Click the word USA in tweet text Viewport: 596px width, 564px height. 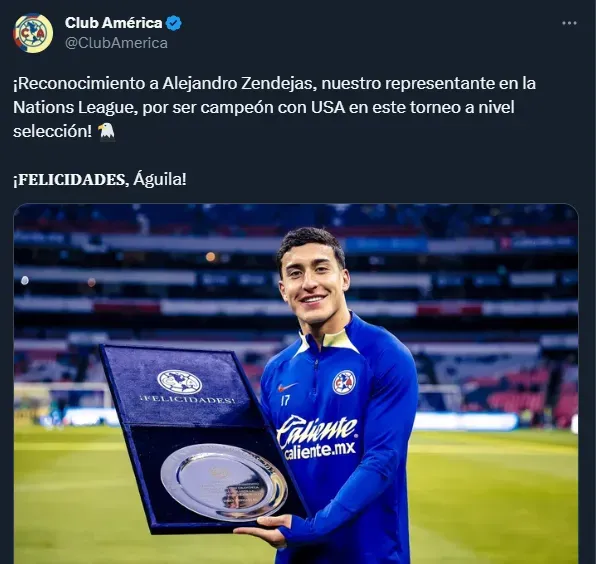point(328,108)
